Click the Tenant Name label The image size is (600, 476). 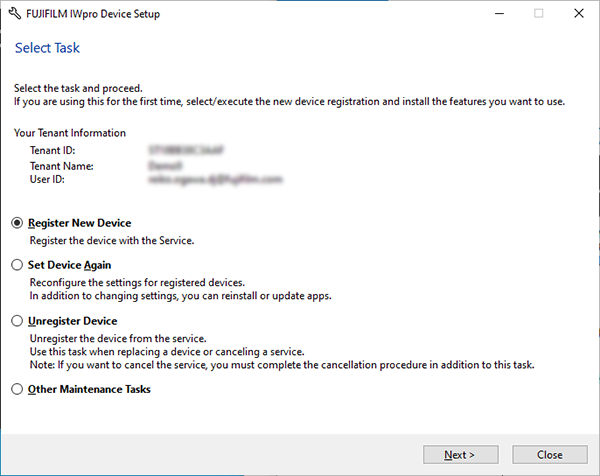pos(62,166)
